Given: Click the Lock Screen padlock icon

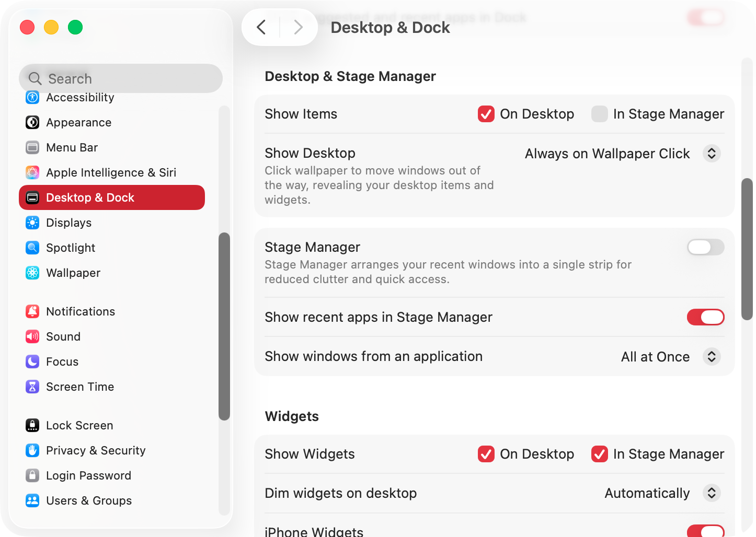Looking at the screenshot, I should pos(32,425).
